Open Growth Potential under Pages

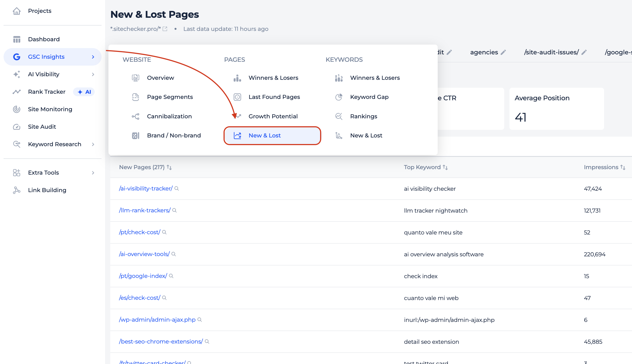273,116
